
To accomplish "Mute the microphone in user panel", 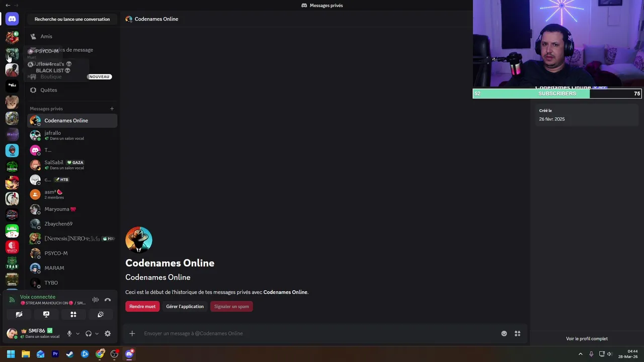I will (69, 333).
